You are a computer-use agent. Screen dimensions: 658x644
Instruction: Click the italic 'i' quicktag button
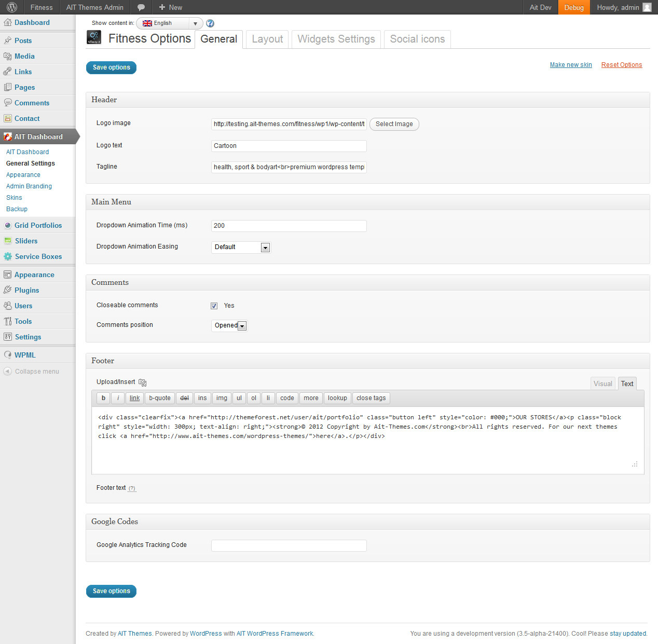[118, 398]
